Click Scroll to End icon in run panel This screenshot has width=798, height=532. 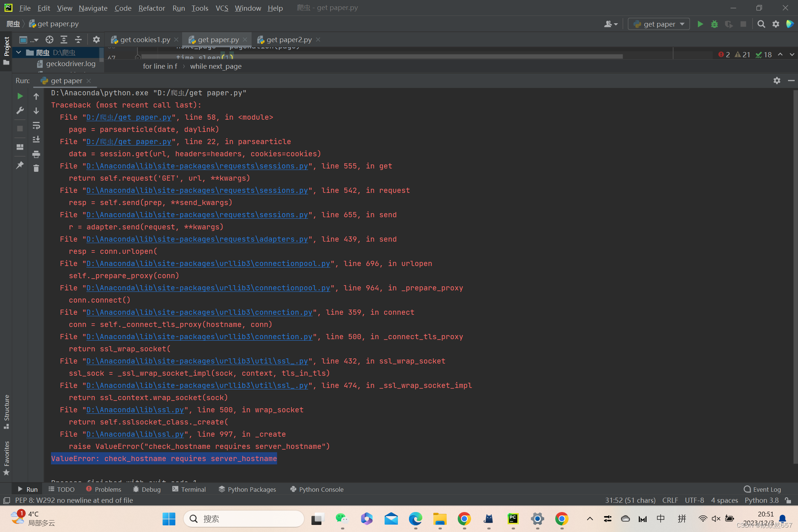coord(36,139)
